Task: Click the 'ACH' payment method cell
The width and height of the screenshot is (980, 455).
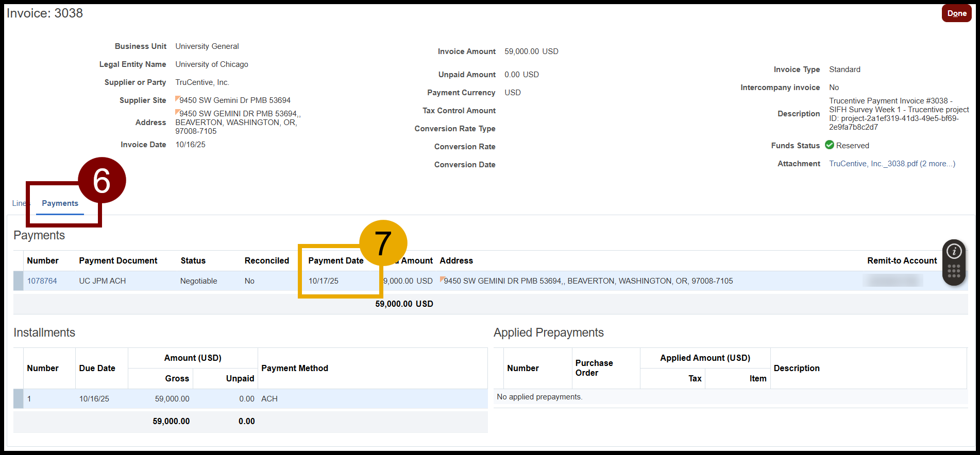Action: [269, 399]
